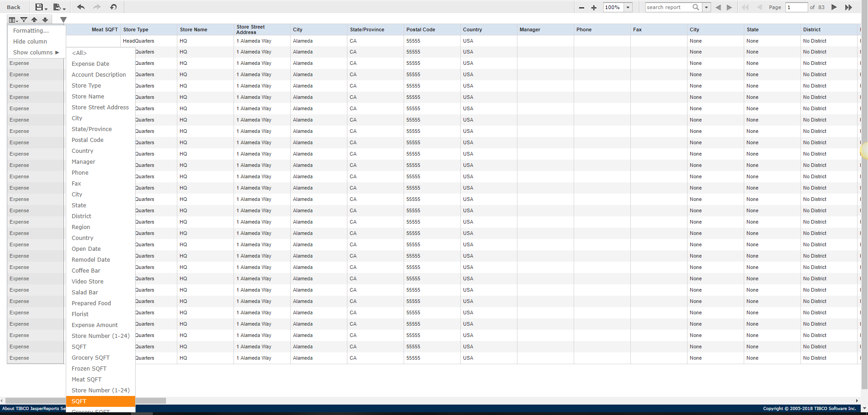Viewport: 868px width, 415px height.
Task: Show the Coffee Bar column
Action: coord(101,271)
